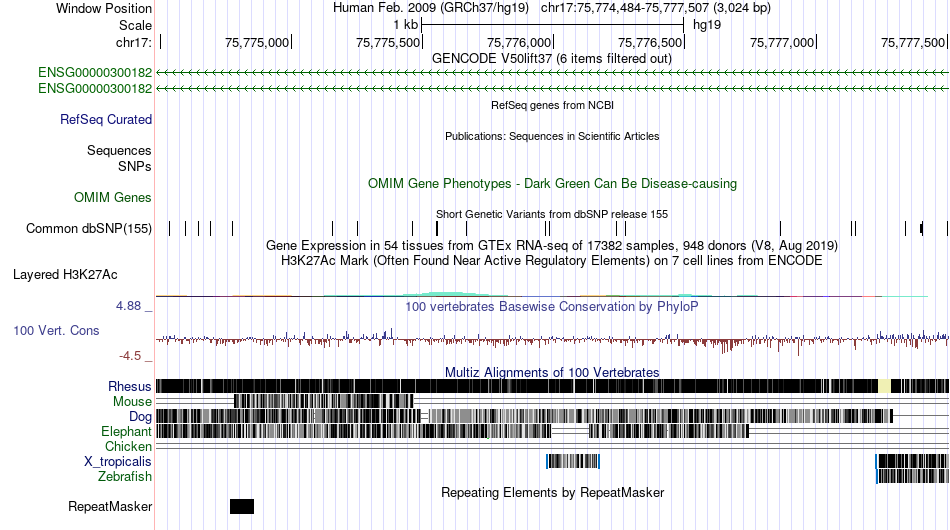Click the Sequences track label

pos(119,150)
